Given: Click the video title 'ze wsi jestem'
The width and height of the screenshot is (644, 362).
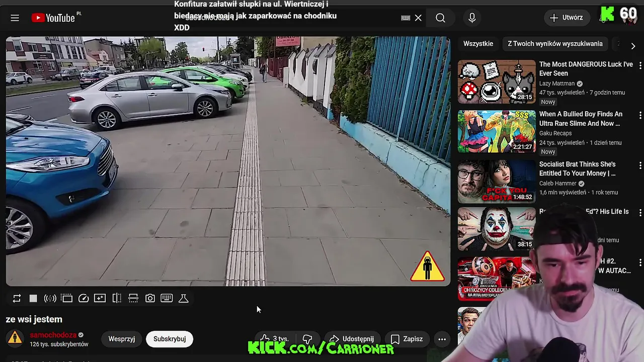Looking at the screenshot, I should 34,319.
